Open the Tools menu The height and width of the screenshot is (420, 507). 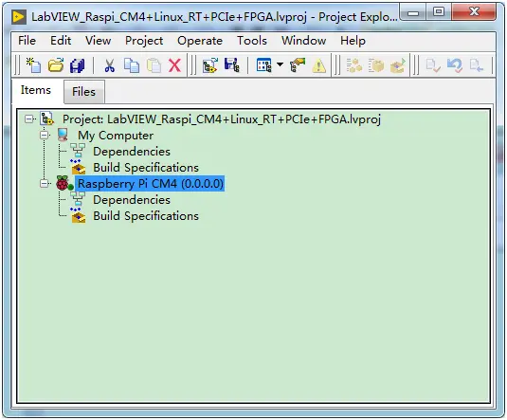point(252,41)
